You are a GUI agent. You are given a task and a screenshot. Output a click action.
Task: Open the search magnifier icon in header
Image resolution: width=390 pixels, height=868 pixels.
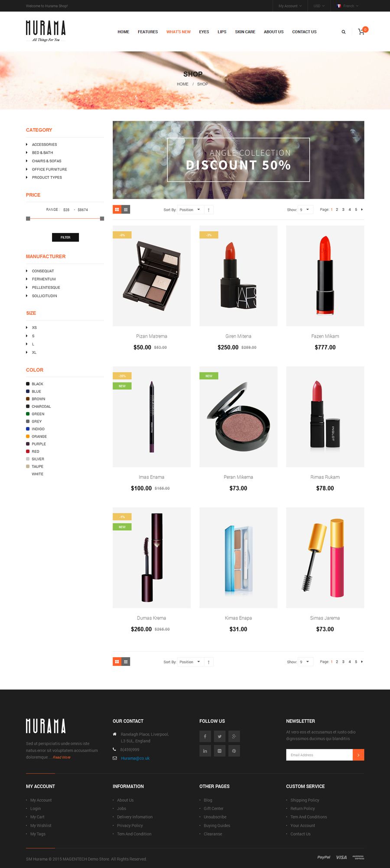click(344, 32)
